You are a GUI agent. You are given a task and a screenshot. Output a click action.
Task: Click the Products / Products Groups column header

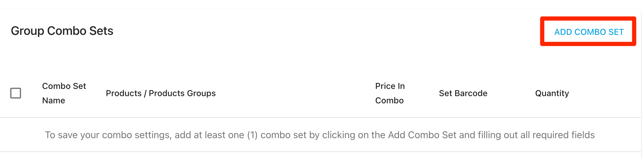pyautogui.click(x=161, y=93)
